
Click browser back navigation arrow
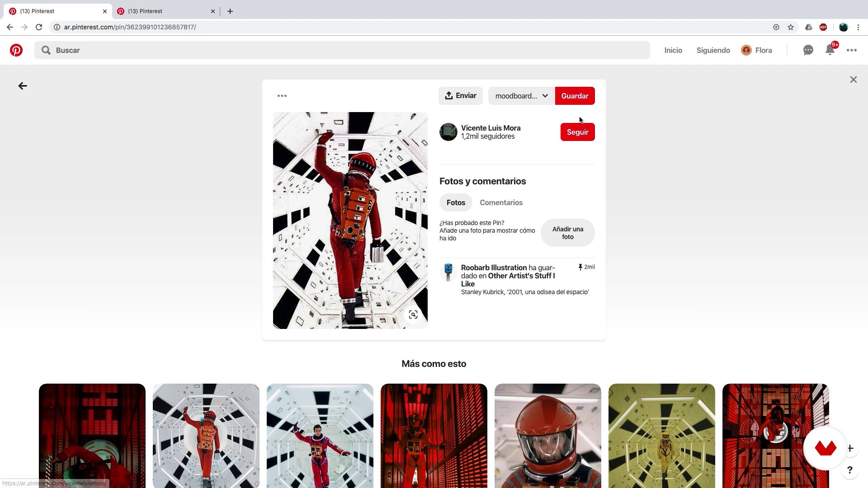10,27
